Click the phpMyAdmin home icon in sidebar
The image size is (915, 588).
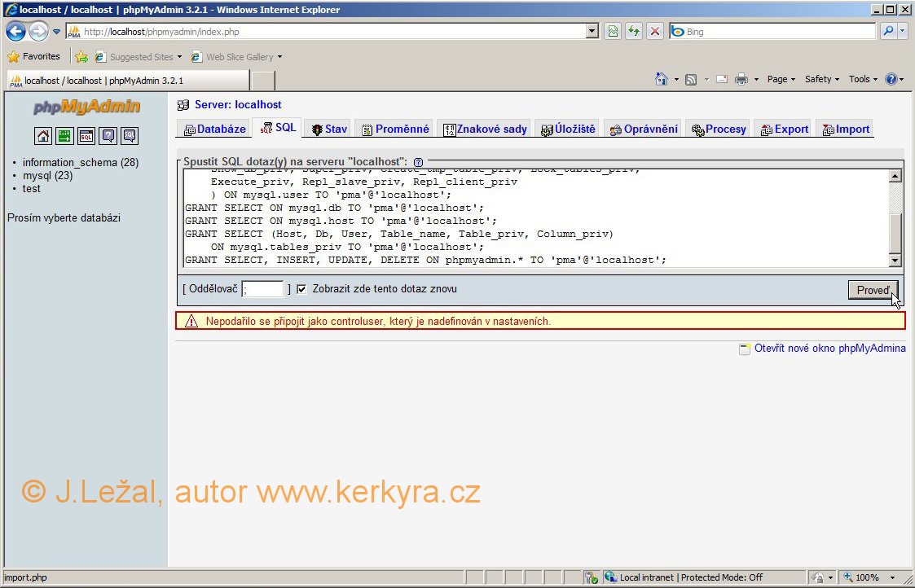pyautogui.click(x=42, y=136)
